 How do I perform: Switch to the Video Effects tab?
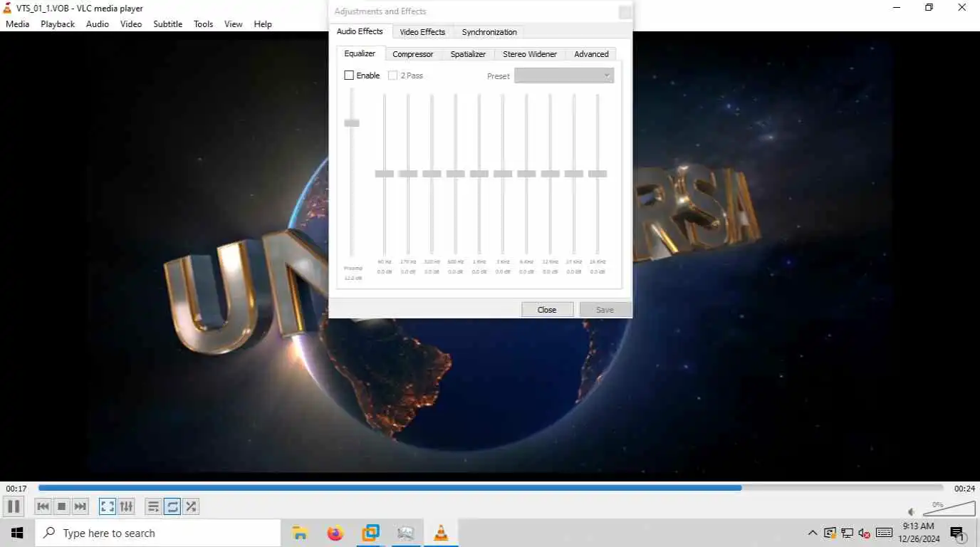pyautogui.click(x=422, y=32)
